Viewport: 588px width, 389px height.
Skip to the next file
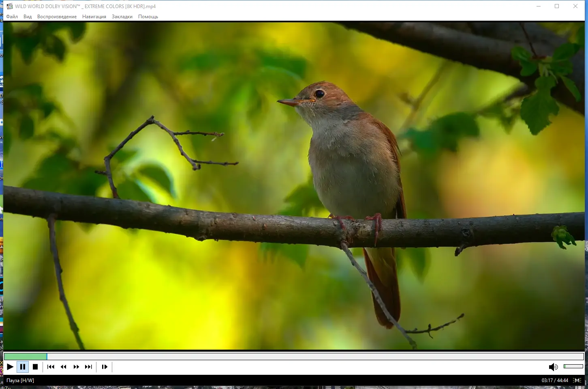tap(88, 367)
